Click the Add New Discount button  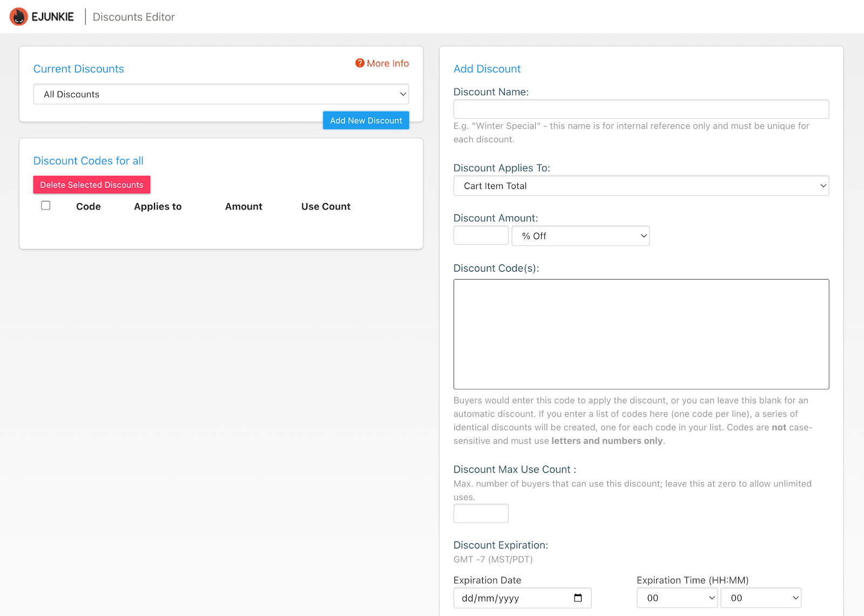click(x=366, y=120)
